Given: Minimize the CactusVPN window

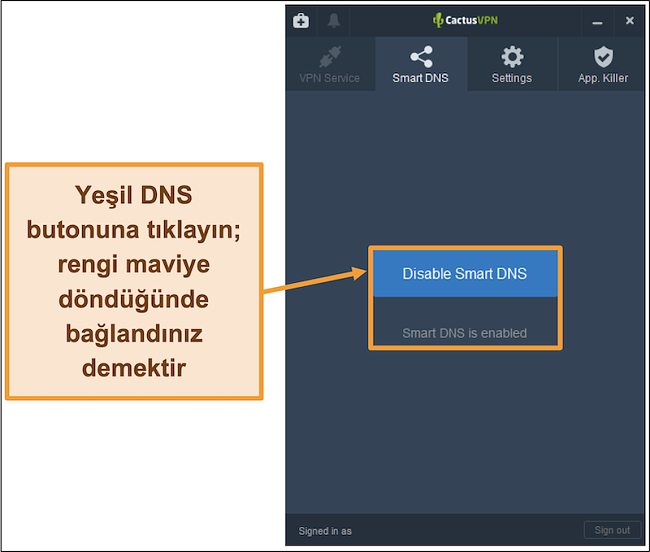Looking at the screenshot, I should point(597,21).
